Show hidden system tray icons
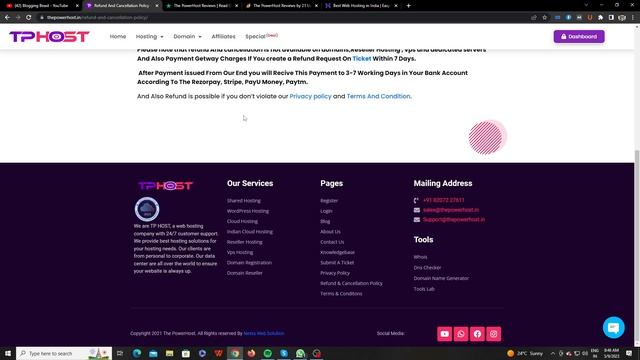Viewport: 640px width, 360px height. [x=553, y=353]
